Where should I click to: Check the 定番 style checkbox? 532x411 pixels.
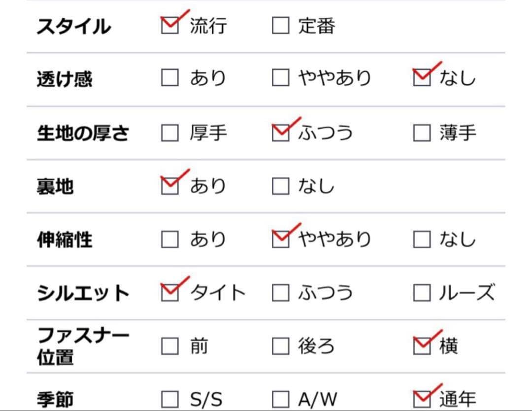point(280,26)
